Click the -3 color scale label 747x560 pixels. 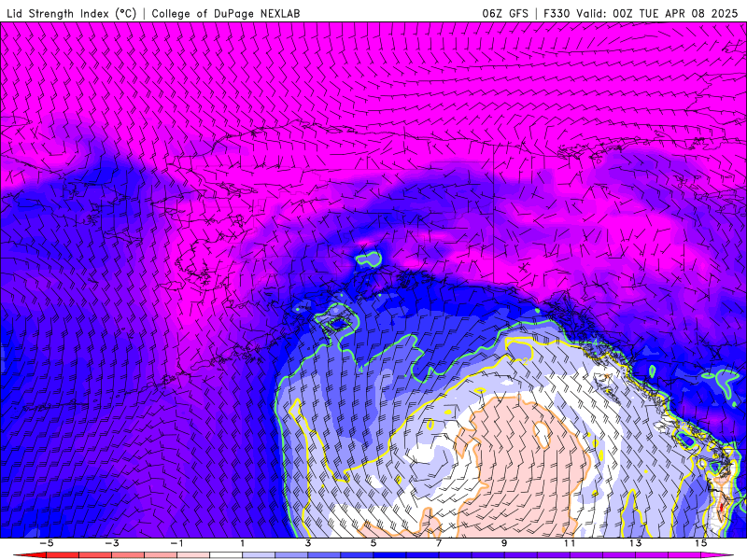(x=111, y=543)
